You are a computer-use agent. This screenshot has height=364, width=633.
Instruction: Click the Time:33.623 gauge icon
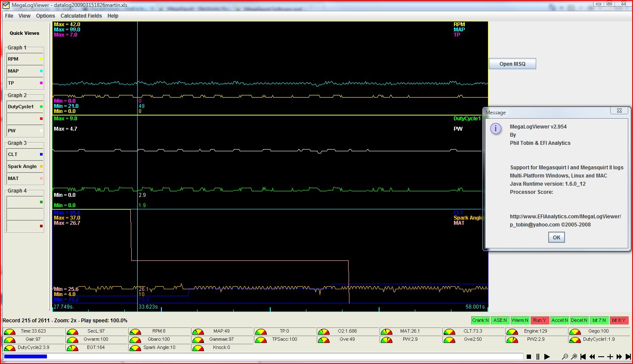pos(9,331)
